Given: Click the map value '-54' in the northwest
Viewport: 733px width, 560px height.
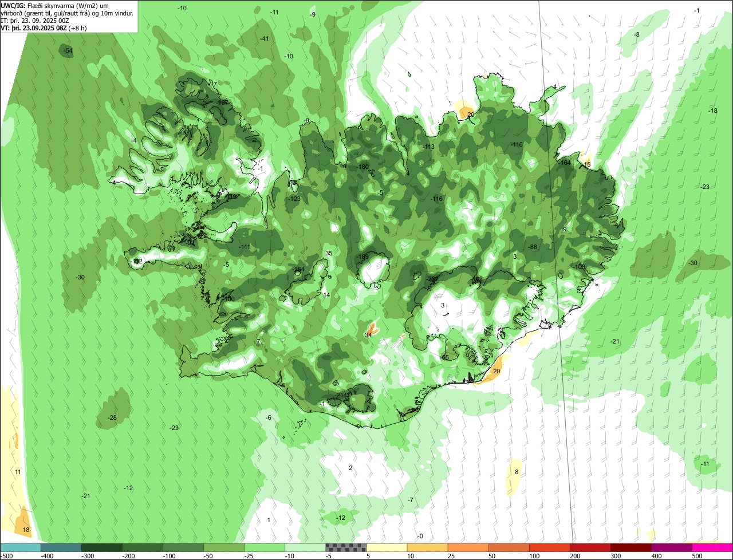Looking at the screenshot, I should point(68,51).
